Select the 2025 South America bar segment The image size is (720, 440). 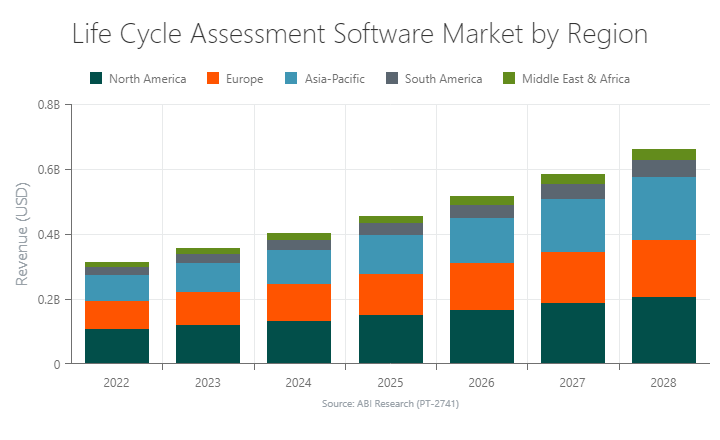391,229
